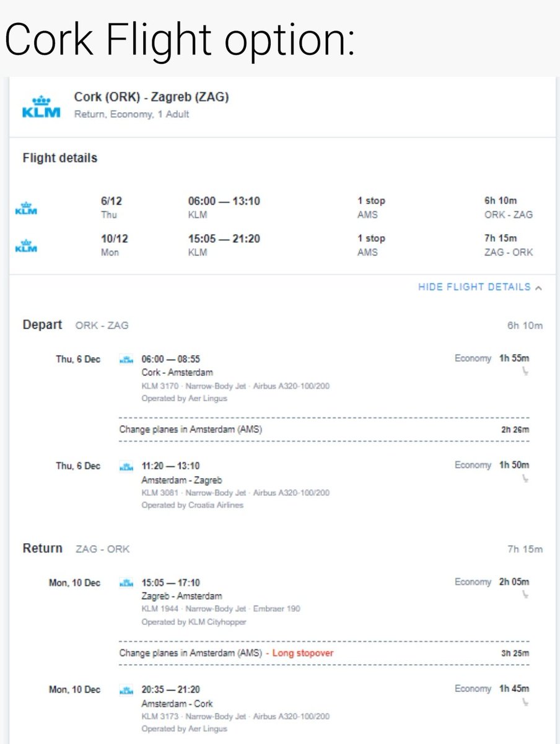Click the KLM 3081 flight number line
Image resolution: width=560 pixels, height=744 pixels.
(x=235, y=493)
